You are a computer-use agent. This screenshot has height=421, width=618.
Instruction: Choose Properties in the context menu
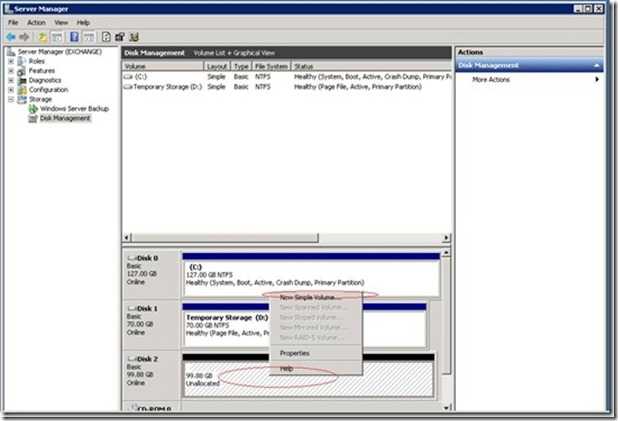[316, 353]
